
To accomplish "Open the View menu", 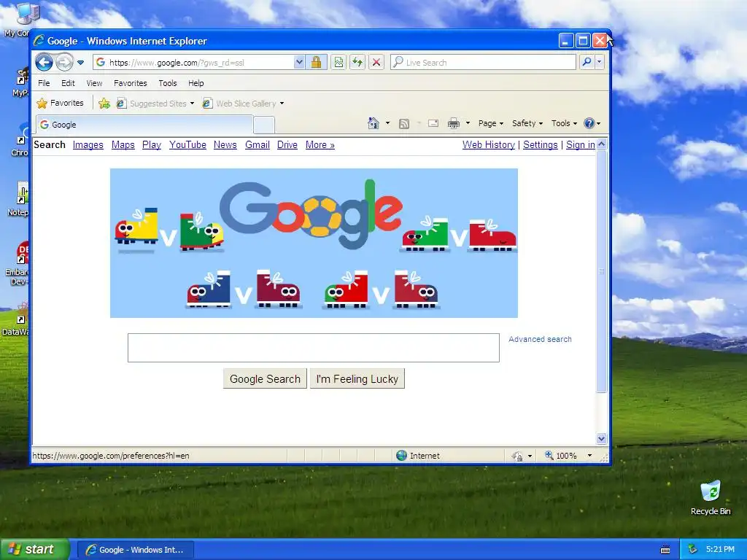I will (x=94, y=83).
